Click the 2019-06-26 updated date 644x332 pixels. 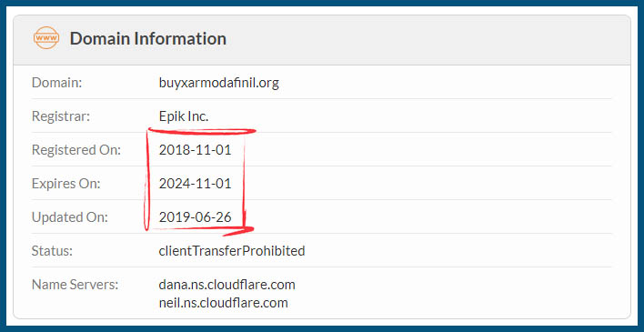click(x=195, y=217)
